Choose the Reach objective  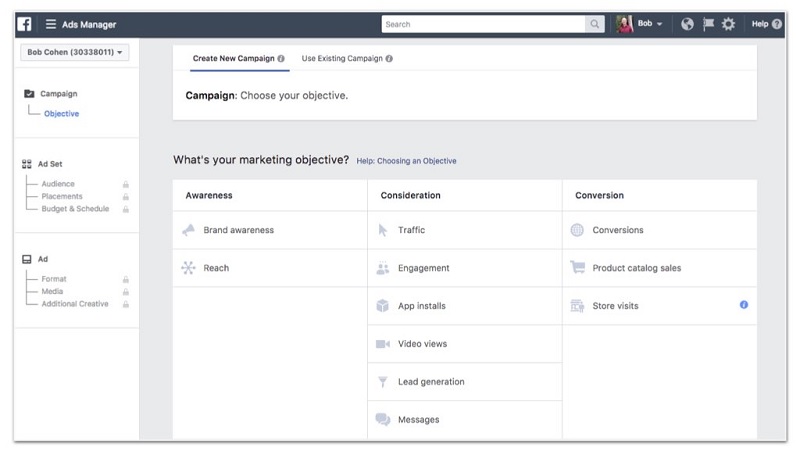tap(270, 268)
